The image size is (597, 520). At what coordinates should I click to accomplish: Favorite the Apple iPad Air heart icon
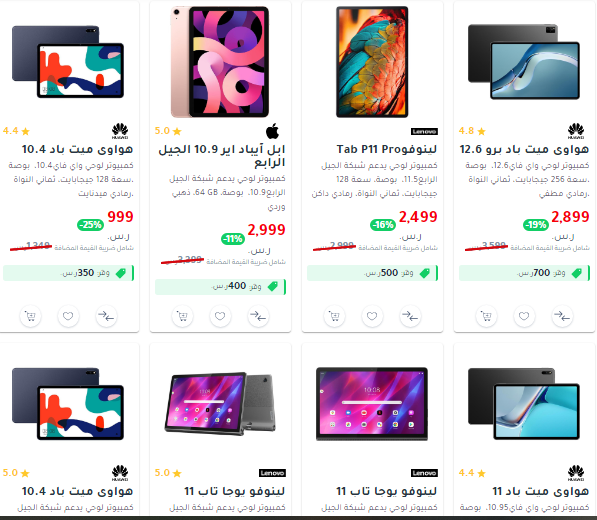pos(220,316)
